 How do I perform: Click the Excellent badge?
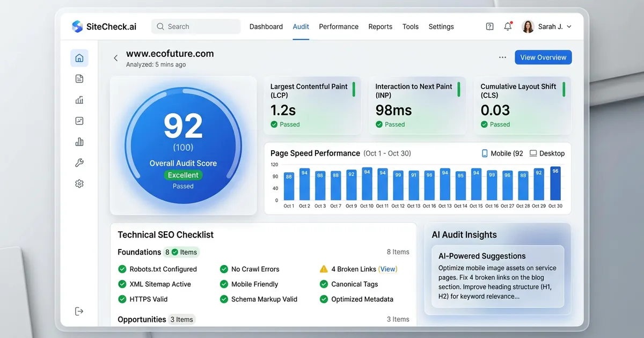183,175
